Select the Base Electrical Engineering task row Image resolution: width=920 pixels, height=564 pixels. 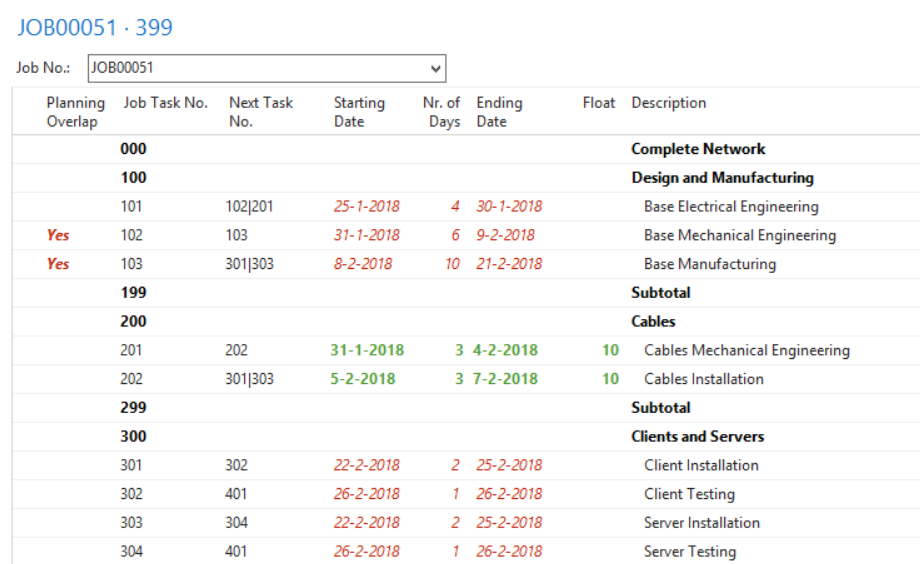(x=466, y=207)
